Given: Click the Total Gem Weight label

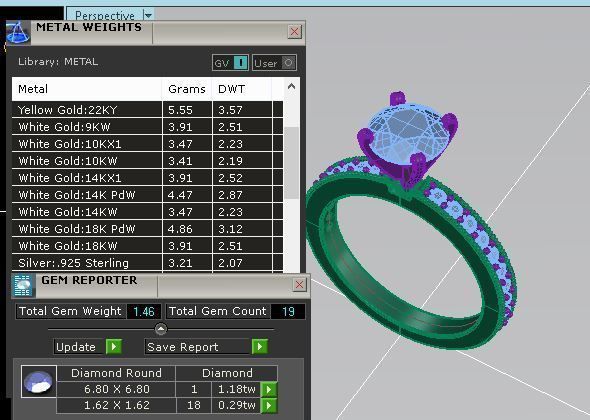Looking at the screenshot, I should pyautogui.click(x=70, y=311).
